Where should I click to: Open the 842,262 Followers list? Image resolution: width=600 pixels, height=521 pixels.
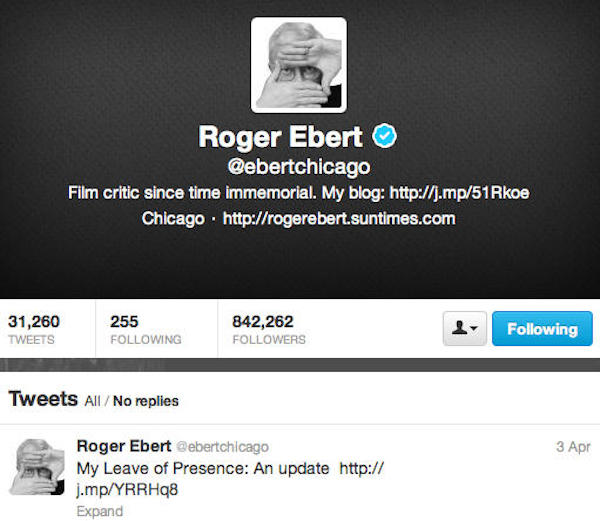pos(269,329)
